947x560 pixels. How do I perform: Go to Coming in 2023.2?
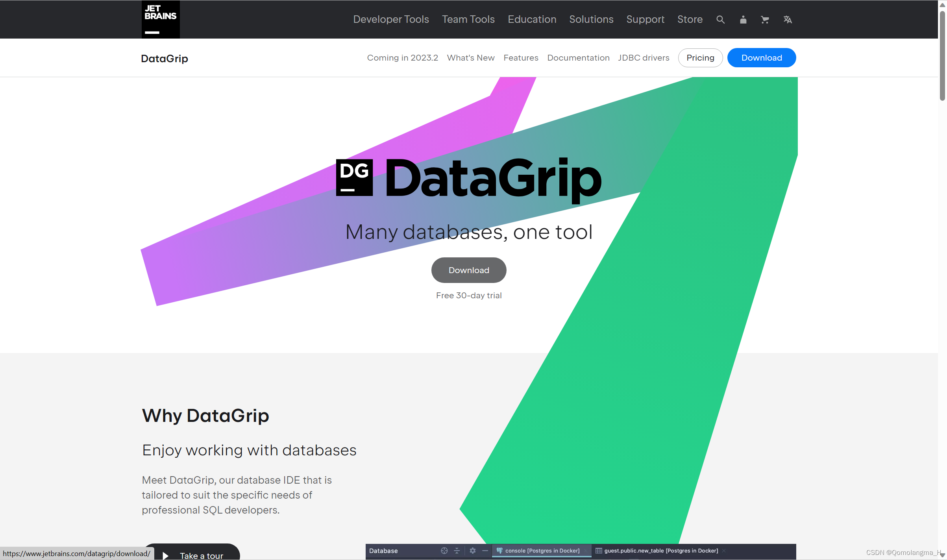[x=402, y=58]
